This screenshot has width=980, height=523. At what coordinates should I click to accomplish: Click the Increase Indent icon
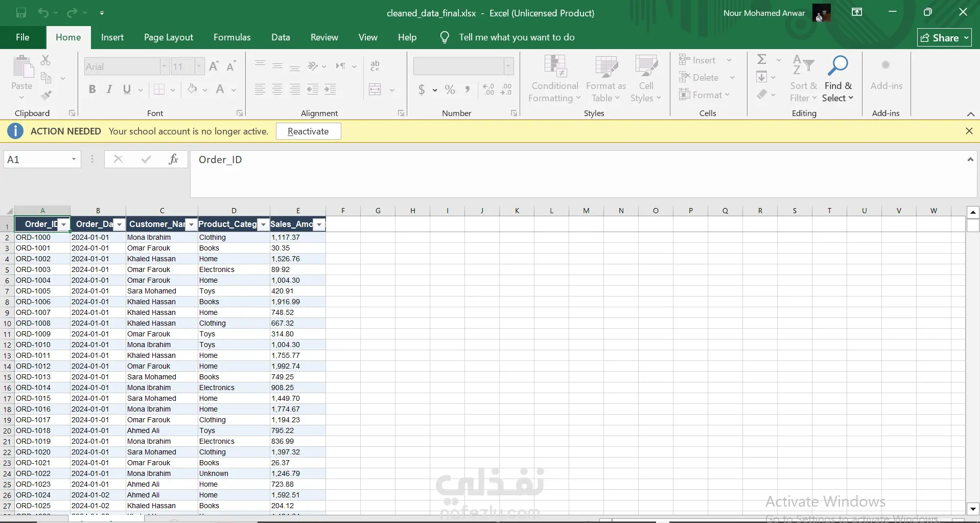coord(330,89)
